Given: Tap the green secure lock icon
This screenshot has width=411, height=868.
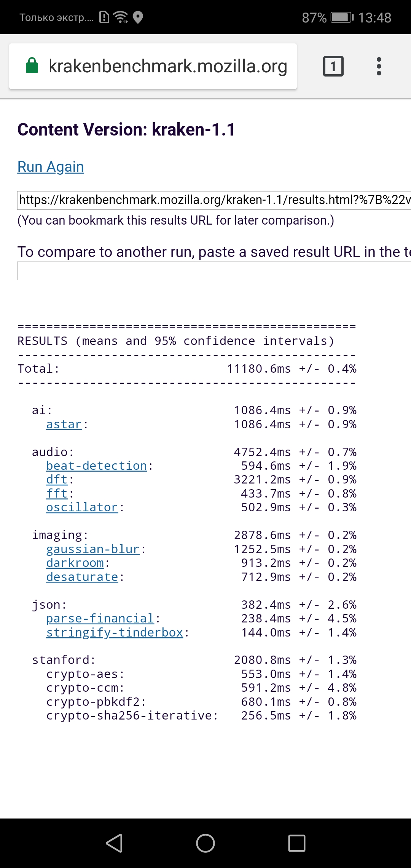Looking at the screenshot, I should coord(32,66).
